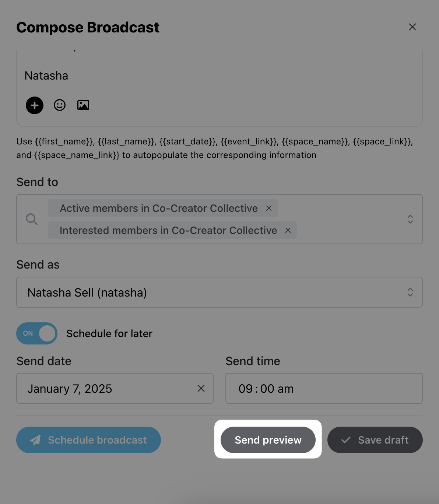Click the search magnifier in Send to

[32, 219]
